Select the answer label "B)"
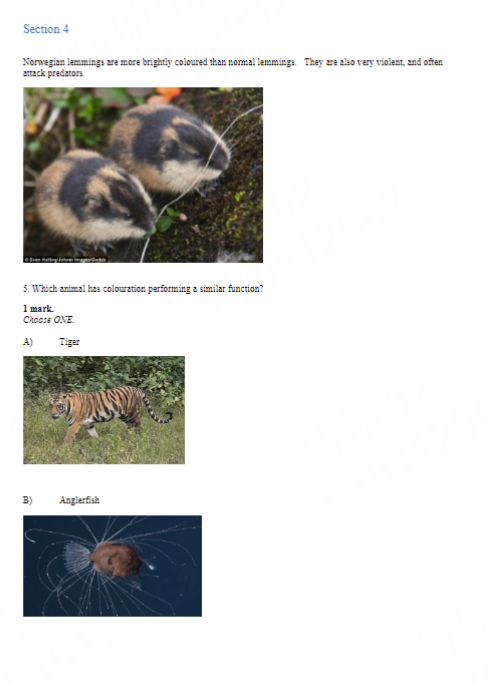 coord(28,500)
